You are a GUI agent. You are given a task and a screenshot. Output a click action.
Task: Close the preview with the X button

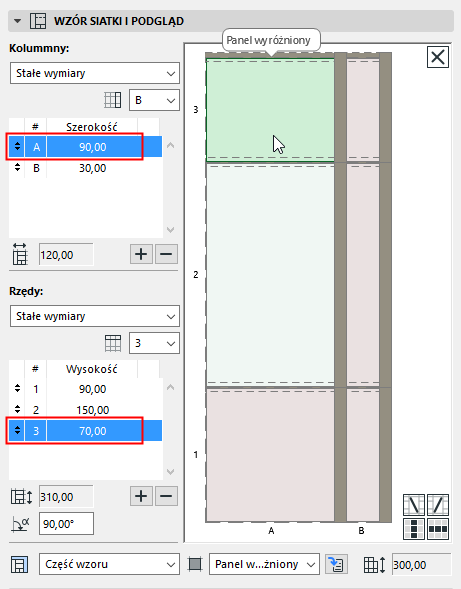(438, 57)
